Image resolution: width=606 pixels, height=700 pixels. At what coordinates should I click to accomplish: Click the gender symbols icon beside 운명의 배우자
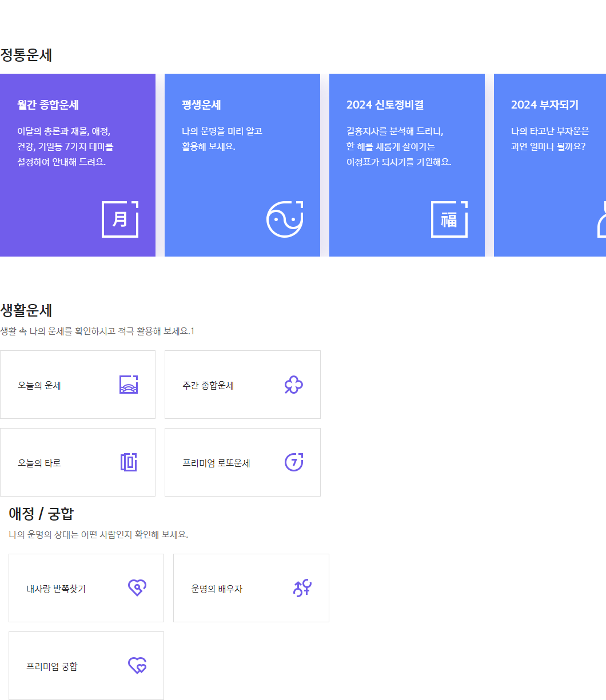click(302, 588)
